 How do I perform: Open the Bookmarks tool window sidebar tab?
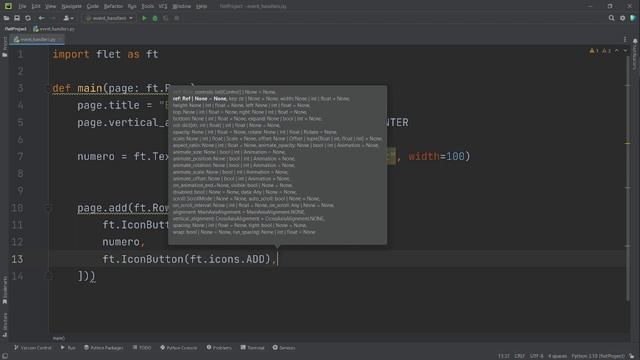(x=4, y=290)
